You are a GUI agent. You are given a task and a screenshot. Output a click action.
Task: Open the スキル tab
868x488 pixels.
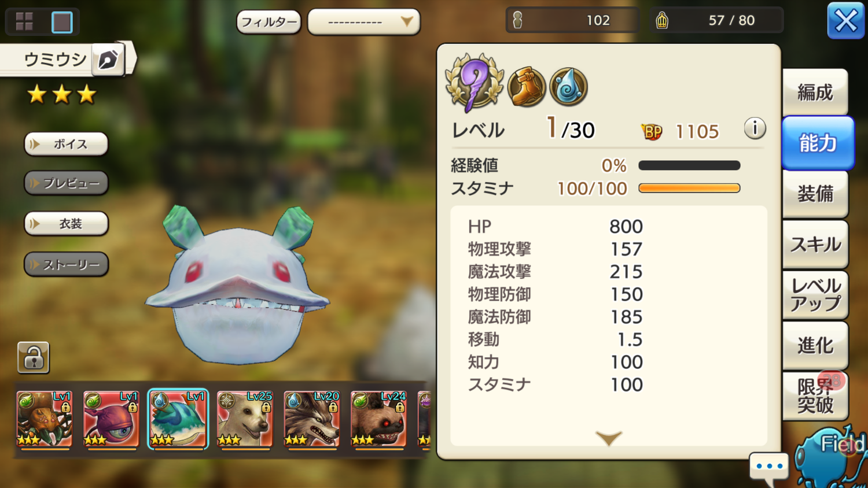point(815,244)
